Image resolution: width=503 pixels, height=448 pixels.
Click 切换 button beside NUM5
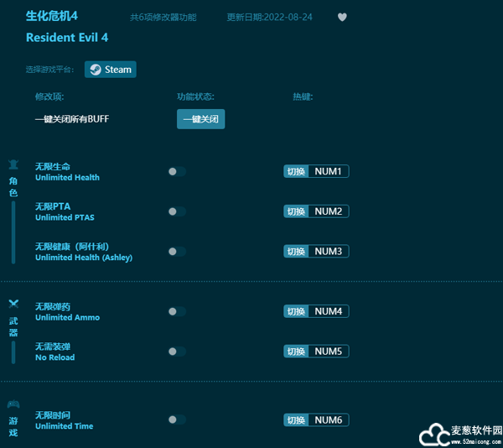[x=296, y=351]
